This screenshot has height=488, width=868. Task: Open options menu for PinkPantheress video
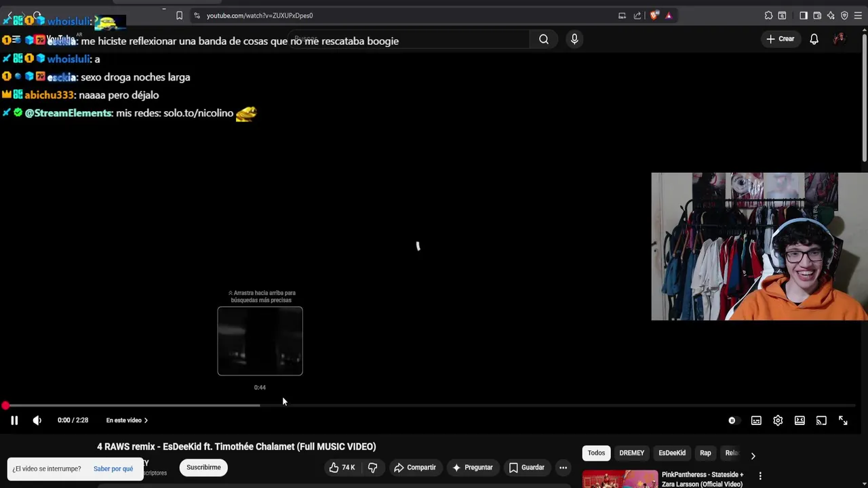pyautogui.click(x=760, y=476)
